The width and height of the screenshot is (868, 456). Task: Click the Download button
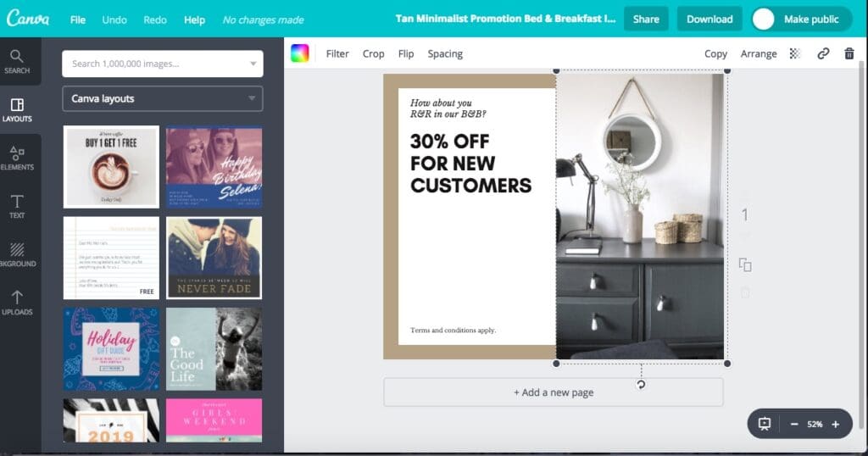(x=709, y=19)
